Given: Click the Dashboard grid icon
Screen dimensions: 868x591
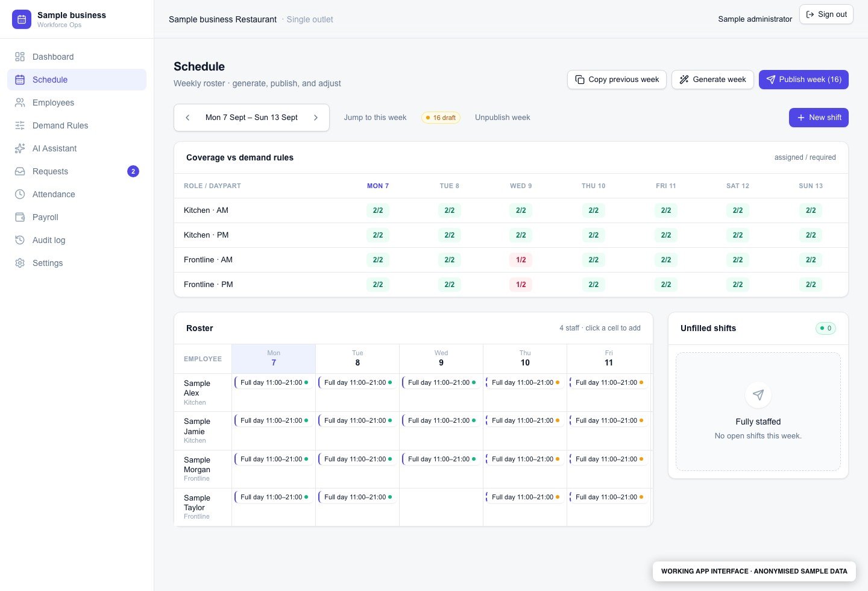Looking at the screenshot, I should [20, 57].
